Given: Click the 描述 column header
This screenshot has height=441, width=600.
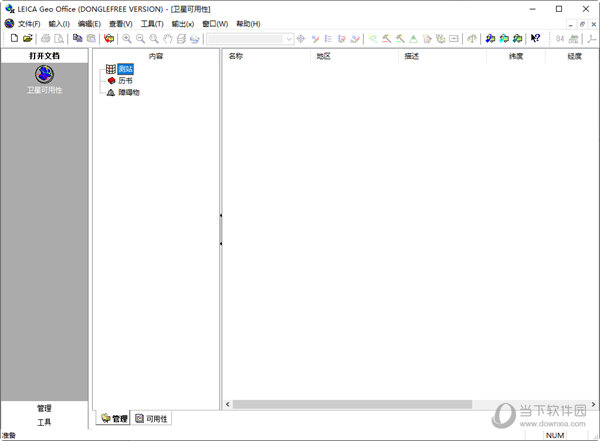Looking at the screenshot, I should tap(442, 56).
